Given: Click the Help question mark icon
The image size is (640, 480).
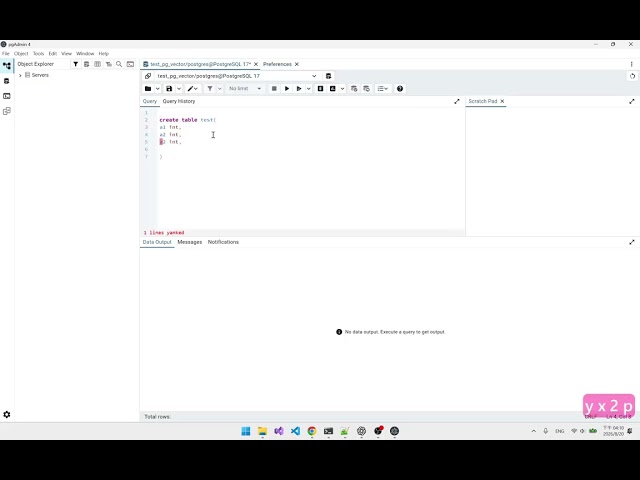Looking at the screenshot, I should click(x=400, y=89).
